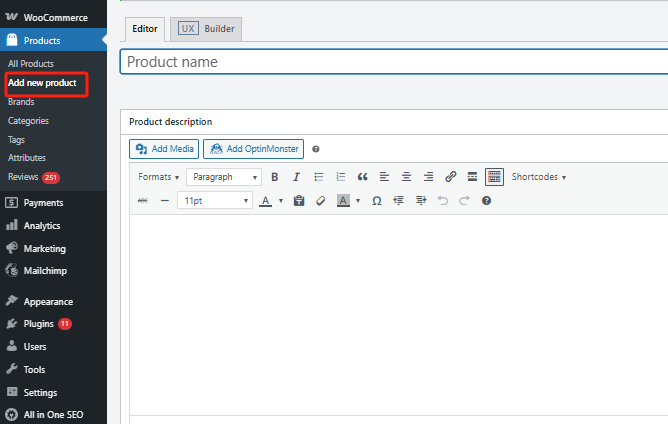
Task: Click the clear formatting eraser icon
Action: tap(320, 201)
